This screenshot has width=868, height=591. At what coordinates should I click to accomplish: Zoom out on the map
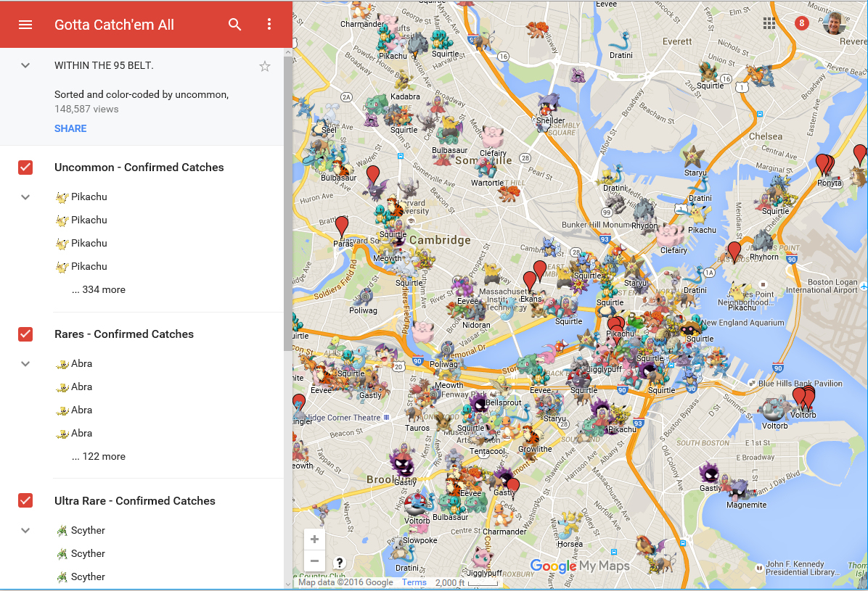pyautogui.click(x=314, y=561)
